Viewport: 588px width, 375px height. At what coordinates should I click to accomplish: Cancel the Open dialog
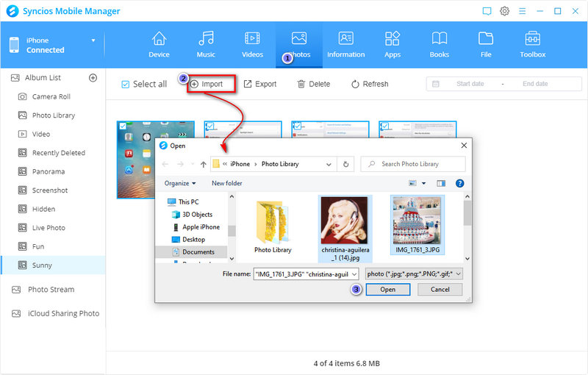pos(440,290)
